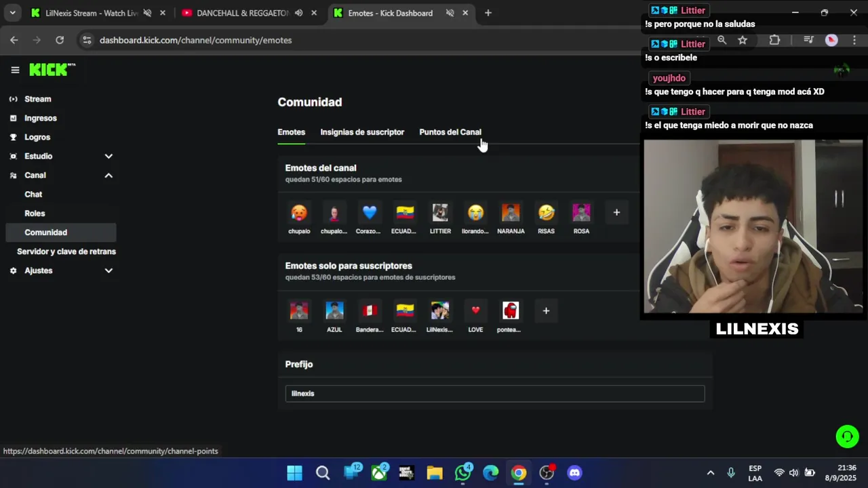Click the microphone tray icon
The image size is (868, 488).
731,473
